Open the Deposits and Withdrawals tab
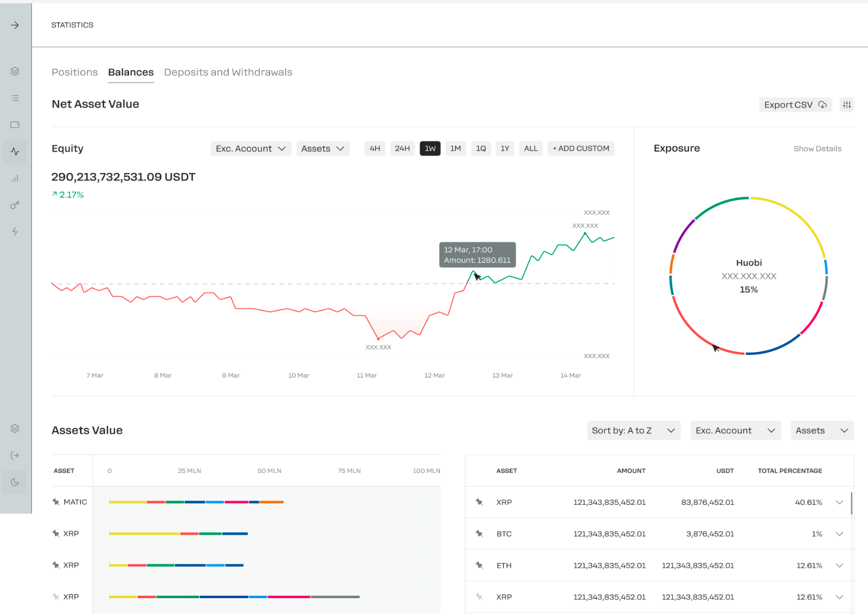 click(228, 72)
